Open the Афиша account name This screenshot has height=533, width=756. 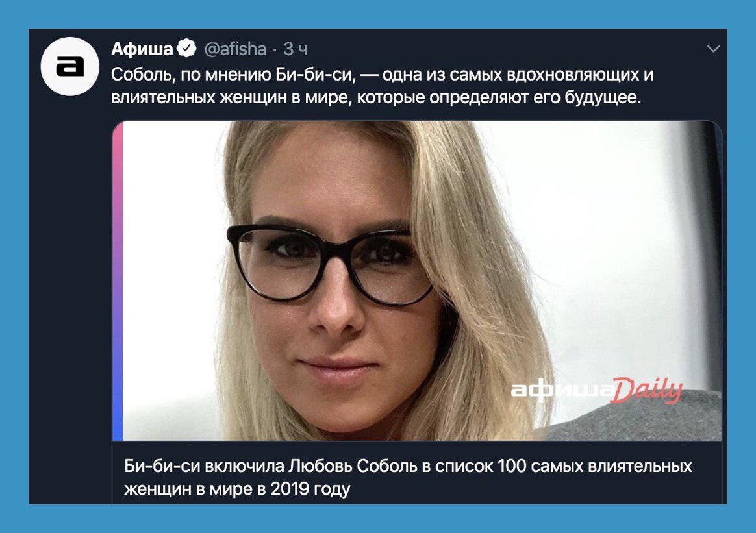coord(142,49)
